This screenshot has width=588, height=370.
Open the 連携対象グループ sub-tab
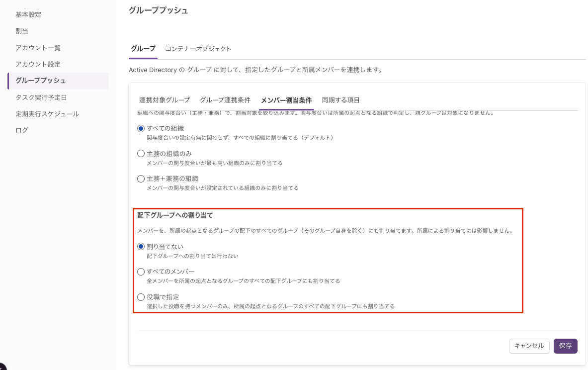pyautogui.click(x=164, y=100)
